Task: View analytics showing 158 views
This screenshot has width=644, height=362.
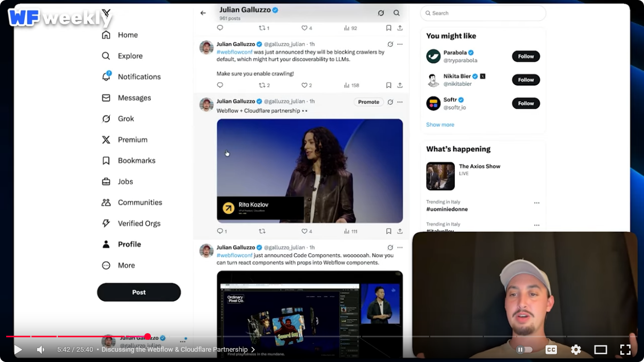Action: (x=351, y=85)
